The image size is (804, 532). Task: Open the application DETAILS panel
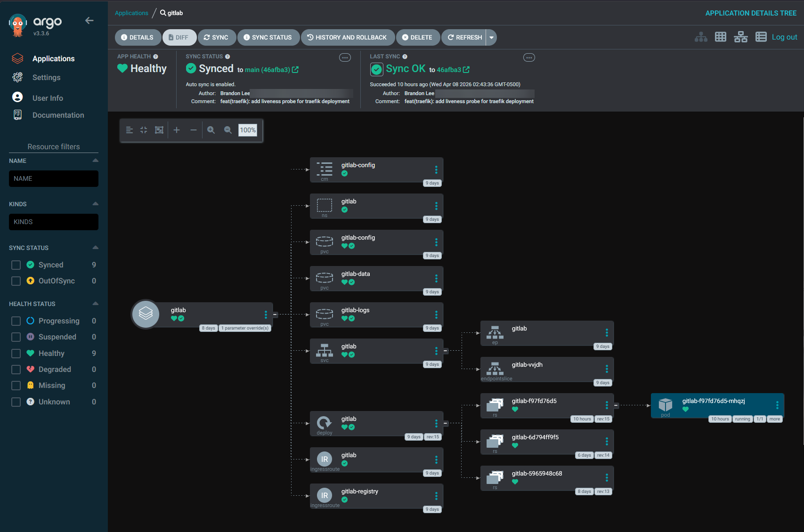pos(138,38)
